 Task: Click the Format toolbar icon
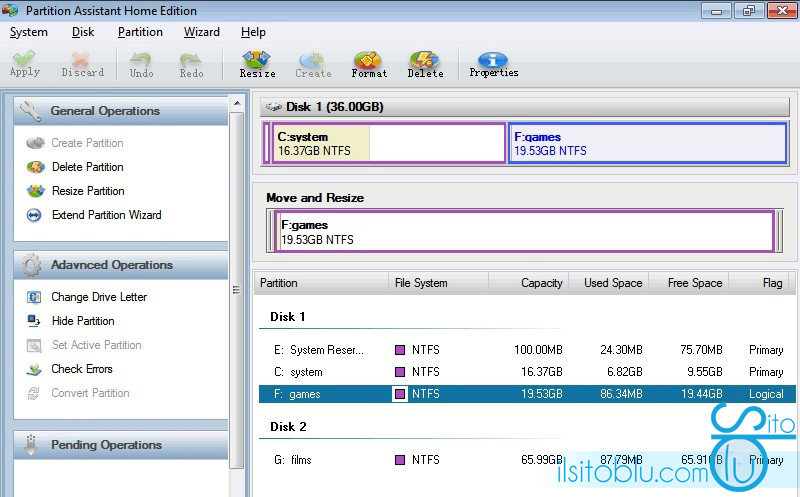(x=369, y=64)
